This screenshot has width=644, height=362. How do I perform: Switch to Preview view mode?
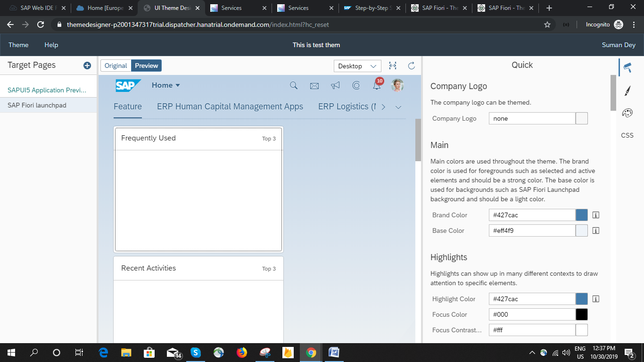click(x=147, y=66)
